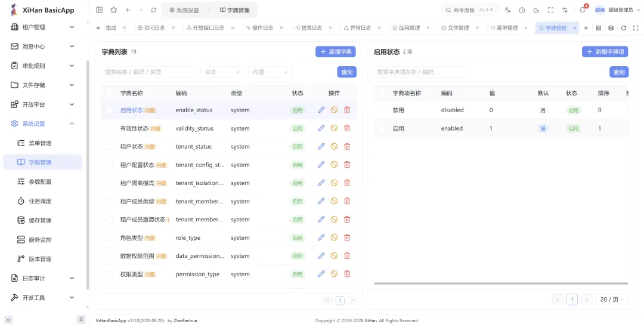
Task: Toggle dark mode moon icon
Action: pos(537,10)
